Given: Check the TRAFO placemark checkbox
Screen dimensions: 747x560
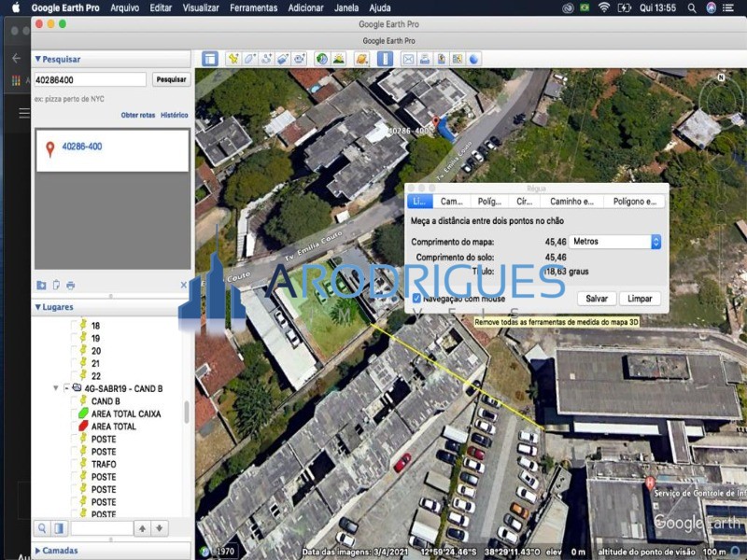Looking at the screenshot, I should pos(72,464).
